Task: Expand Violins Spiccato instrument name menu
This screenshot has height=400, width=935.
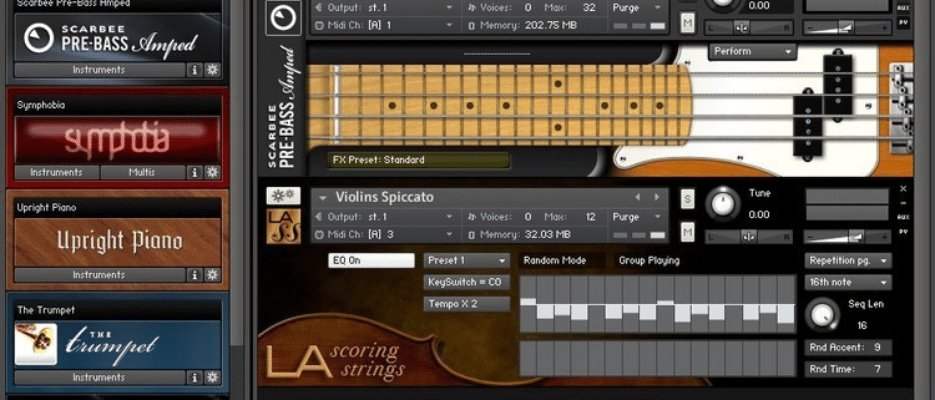Action: click(x=323, y=197)
